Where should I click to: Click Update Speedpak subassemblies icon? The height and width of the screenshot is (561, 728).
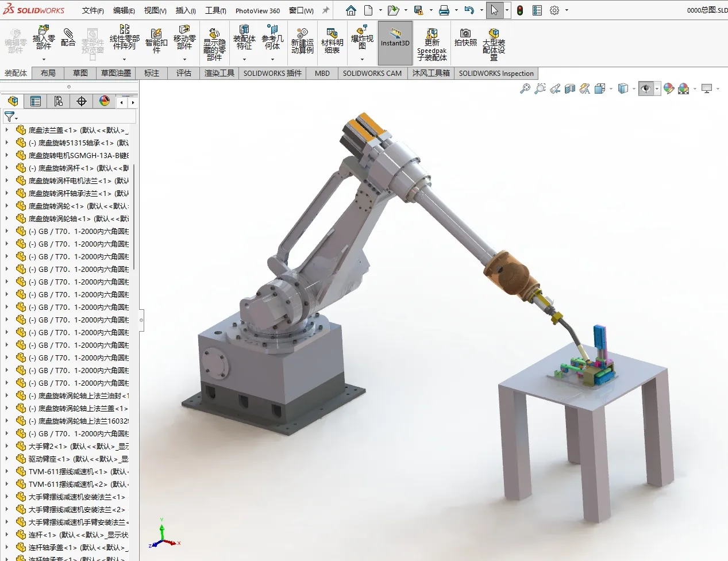coord(432,45)
